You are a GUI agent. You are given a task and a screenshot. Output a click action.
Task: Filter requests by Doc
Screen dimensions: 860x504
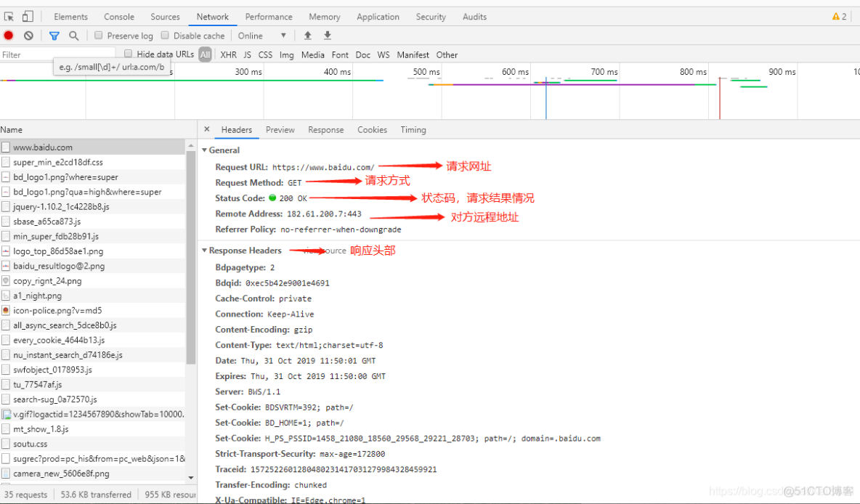362,55
